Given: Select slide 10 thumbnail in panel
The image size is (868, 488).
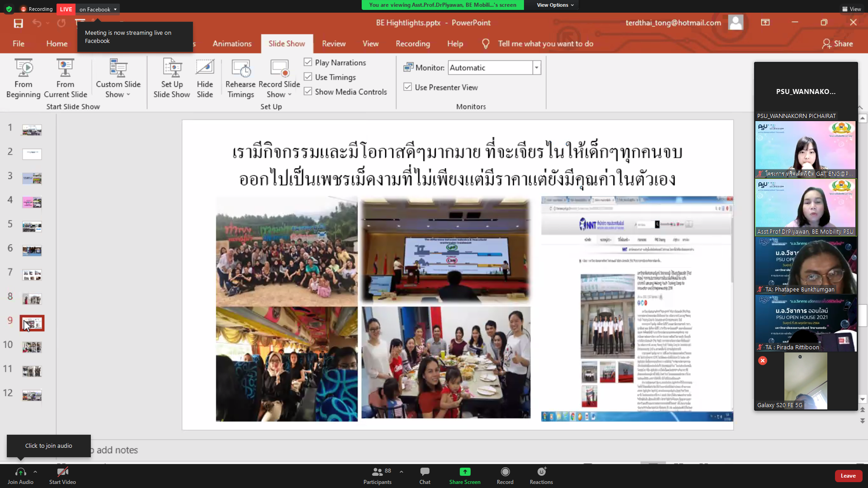Looking at the screenshot, I should point(32,347).
